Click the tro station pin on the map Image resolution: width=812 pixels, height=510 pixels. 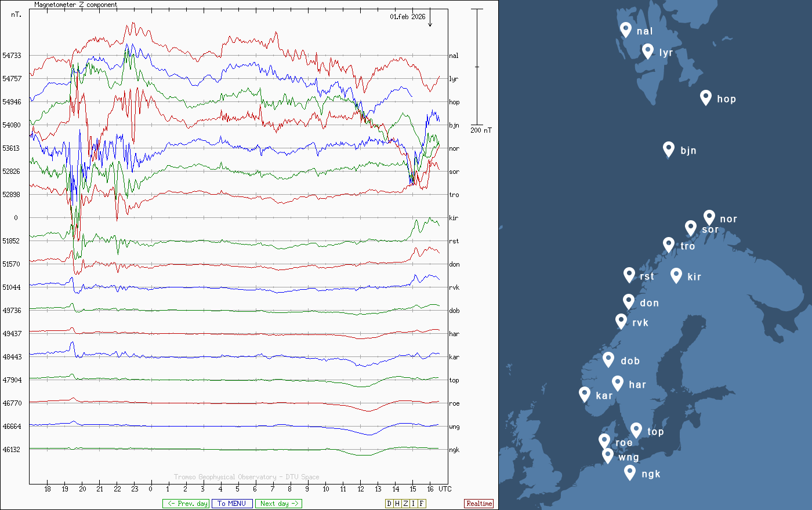click(x=669, y=245)
